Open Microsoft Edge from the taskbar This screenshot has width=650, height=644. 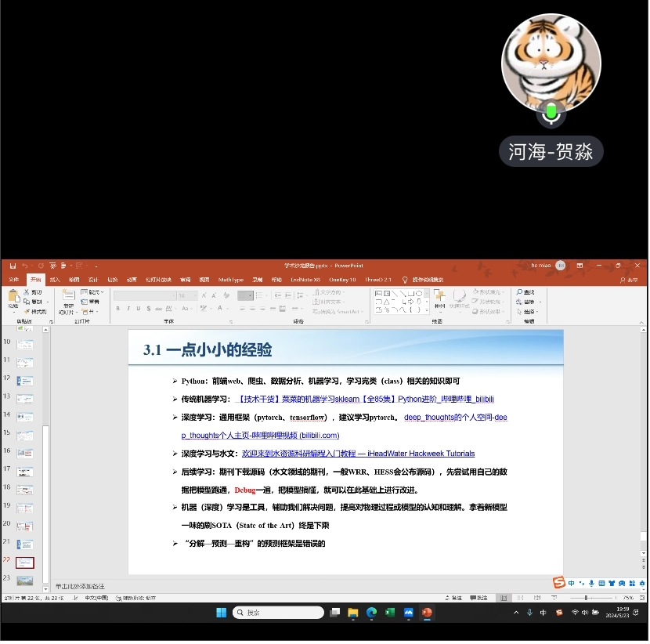[371, 613]
